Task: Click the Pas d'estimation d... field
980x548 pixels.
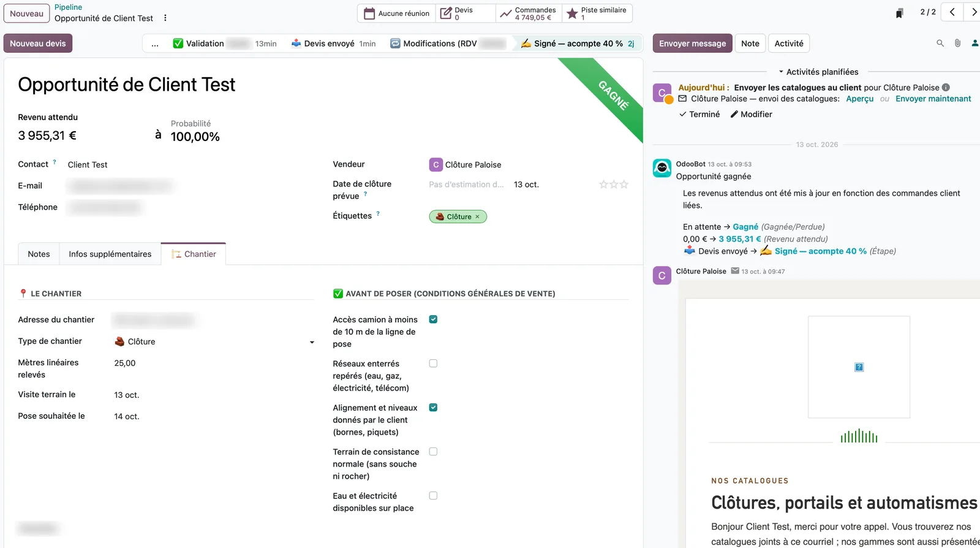Action: 466,185
